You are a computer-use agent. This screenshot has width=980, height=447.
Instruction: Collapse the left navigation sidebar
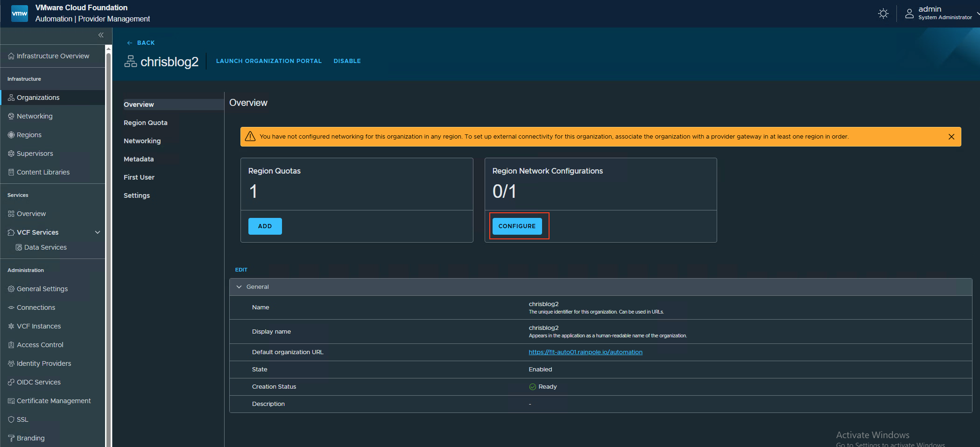pos(101,35)
